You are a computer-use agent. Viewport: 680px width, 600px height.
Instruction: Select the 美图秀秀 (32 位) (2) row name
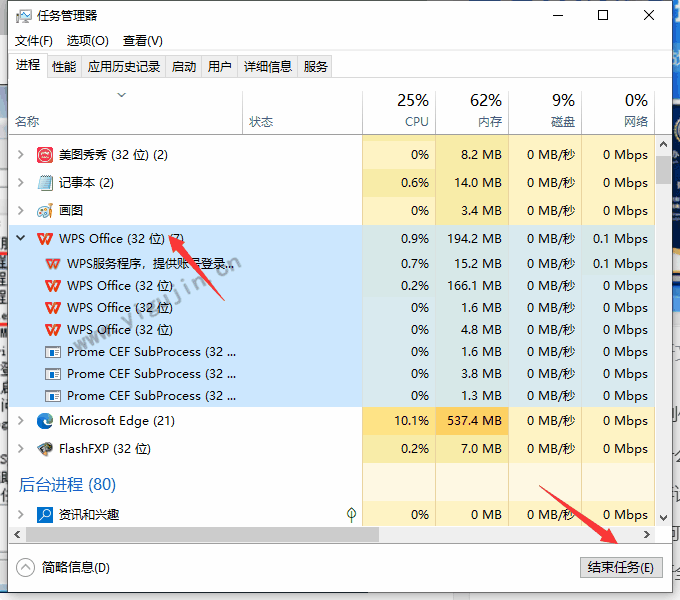113,155
